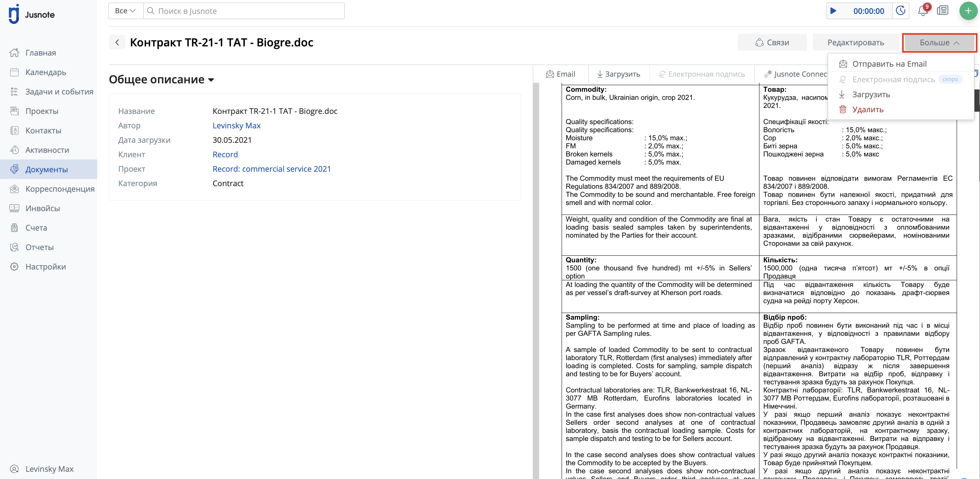Open the Отчеты icon in sidebar
980x479 pixels.
point(14,247)
